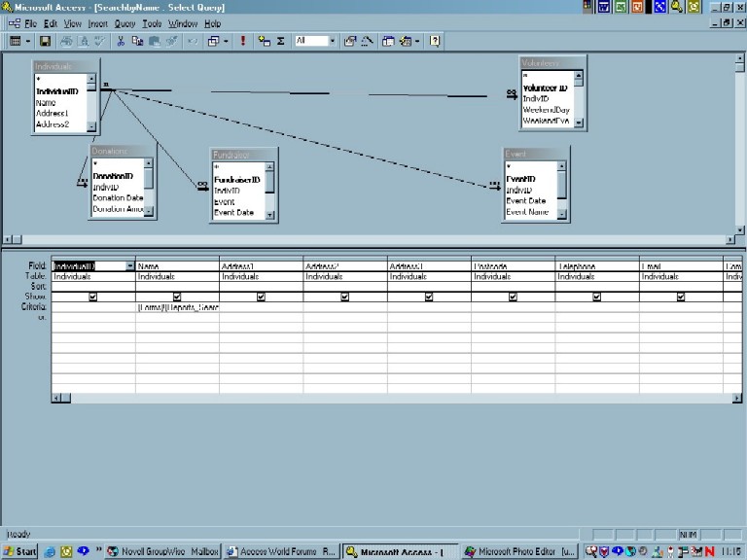Click the Windows Start button
This screenshot has height=560, width=747.
pos(20,551)
